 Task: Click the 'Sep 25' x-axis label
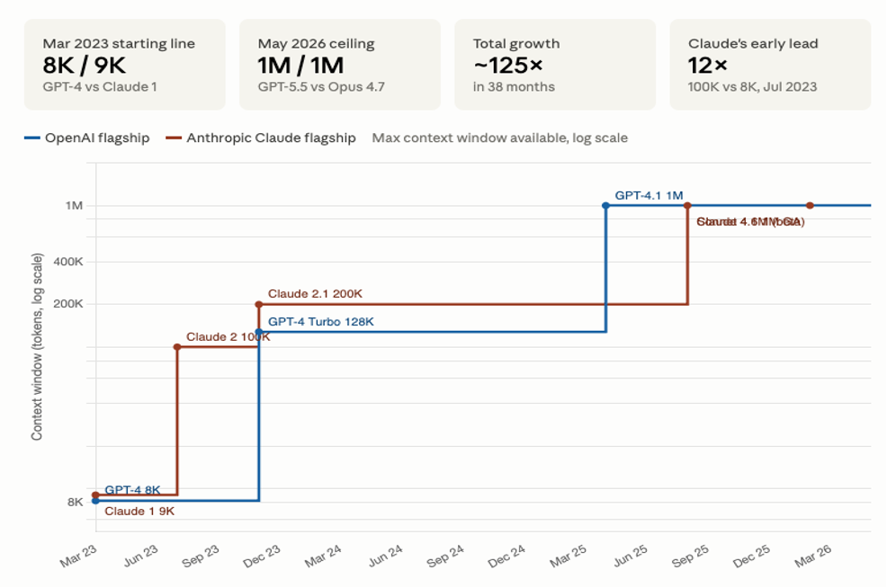point(690,556)
